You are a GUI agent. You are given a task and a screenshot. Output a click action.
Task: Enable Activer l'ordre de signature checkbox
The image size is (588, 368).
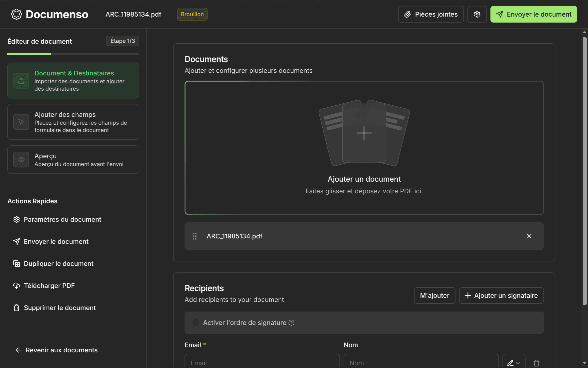(195, 323)
